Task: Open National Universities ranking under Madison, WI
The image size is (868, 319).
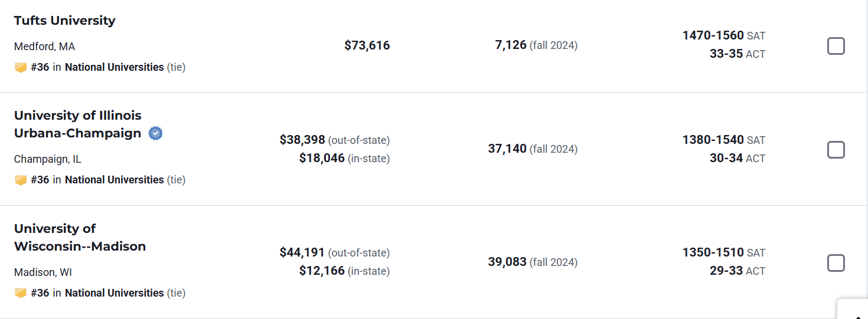Action: tap(114, 293)
